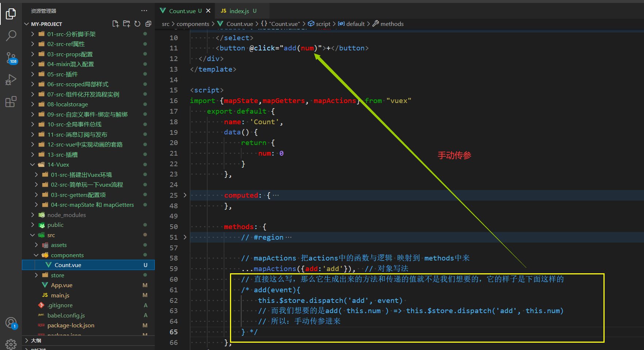Expand the 01-src-分析脚手架 folder

[x=88, y=34]
